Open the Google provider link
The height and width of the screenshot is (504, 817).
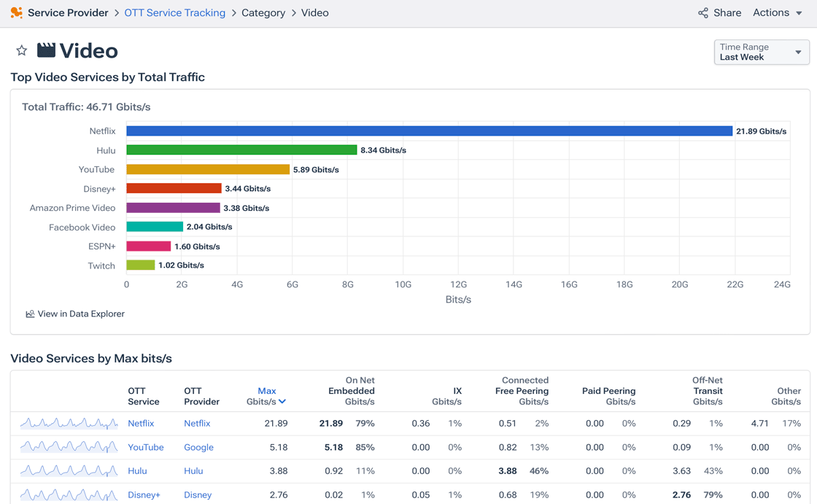tap(198, 447)
